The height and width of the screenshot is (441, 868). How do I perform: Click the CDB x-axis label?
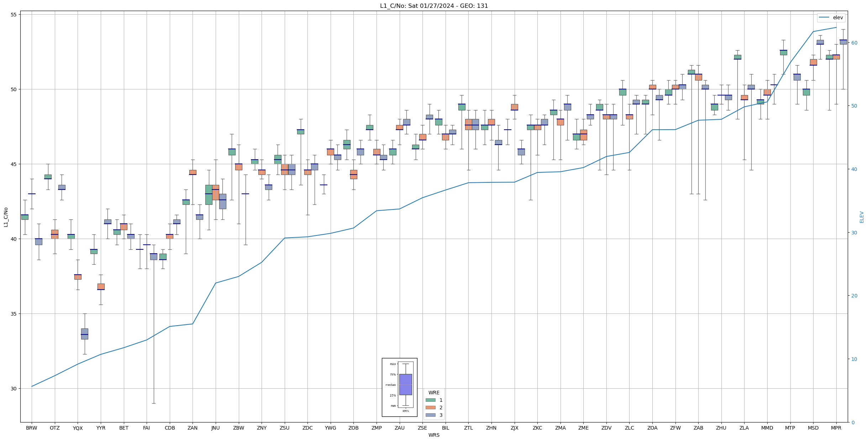pos(170,428)
